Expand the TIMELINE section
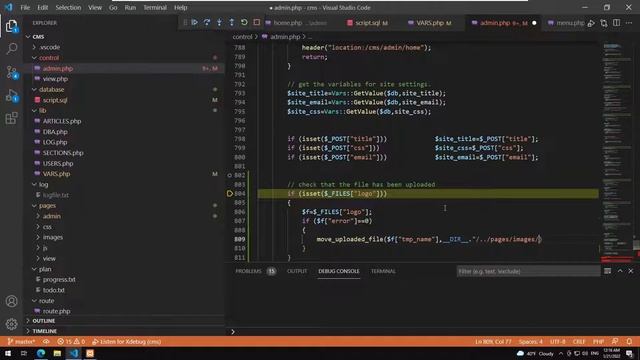640x360 pixels. (x=43, y=331)
